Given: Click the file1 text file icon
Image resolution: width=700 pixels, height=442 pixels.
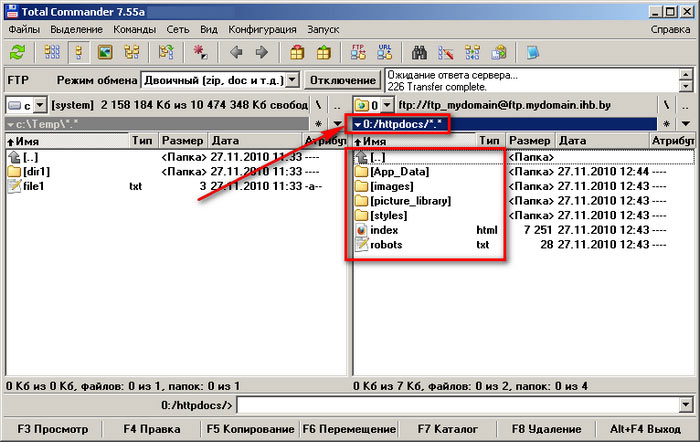Looking at the screenshot, I should point(14,186).
